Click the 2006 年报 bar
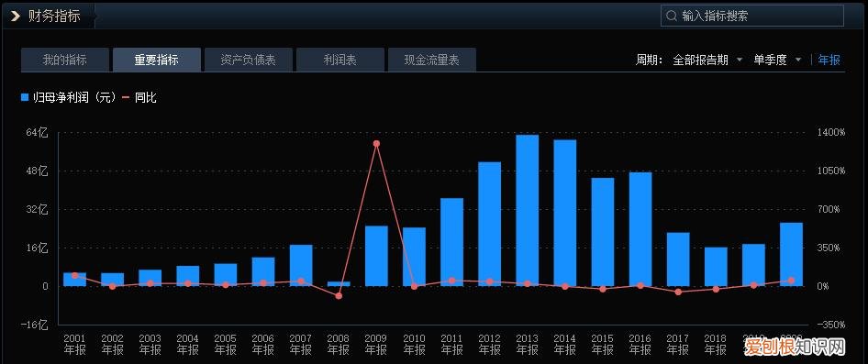 point(263,271)
